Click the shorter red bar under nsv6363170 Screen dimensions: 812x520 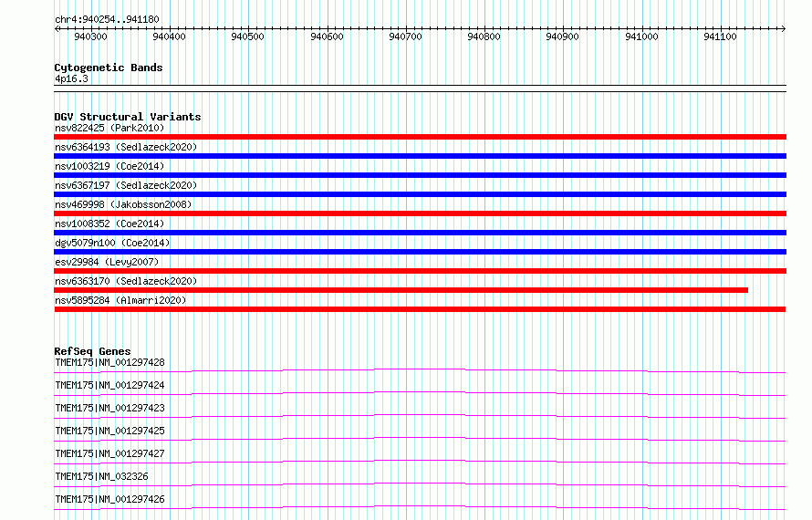401,290
